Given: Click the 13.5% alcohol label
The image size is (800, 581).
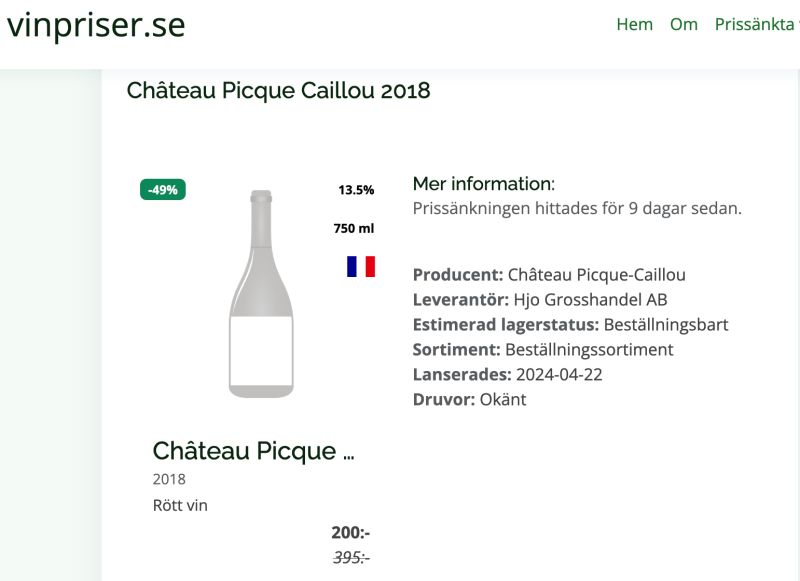Looking at the screenshot, I should click(x=356, y=190).
